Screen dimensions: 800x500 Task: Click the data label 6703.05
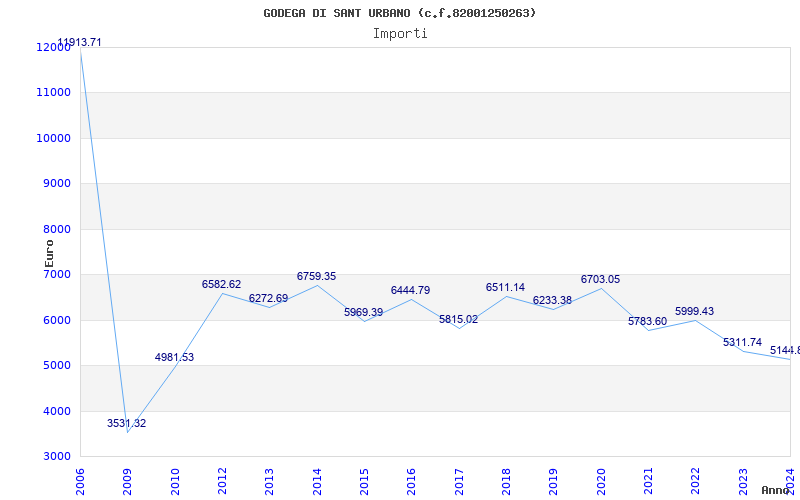pyautogui.click(x=600, y=279)
